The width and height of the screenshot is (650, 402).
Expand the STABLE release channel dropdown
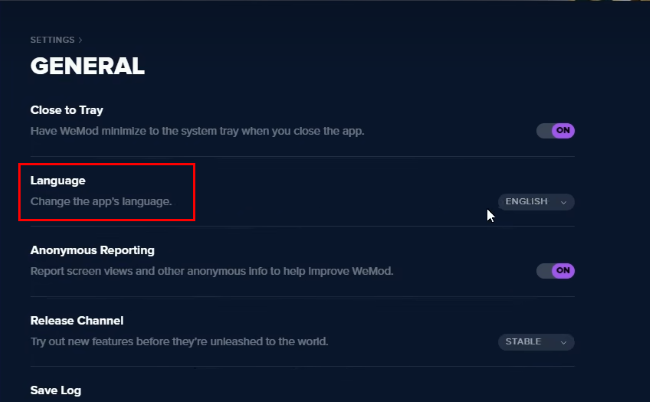pyautogui.click(x=536, y=342)
